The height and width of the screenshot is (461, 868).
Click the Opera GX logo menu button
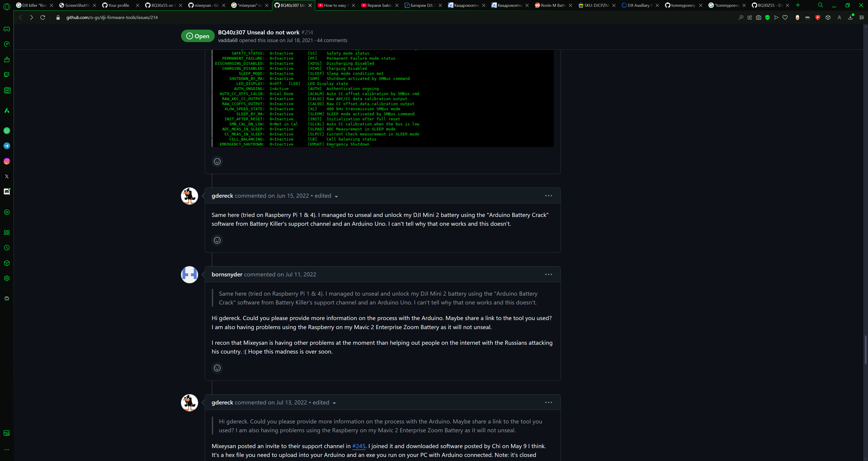point(7,6)
